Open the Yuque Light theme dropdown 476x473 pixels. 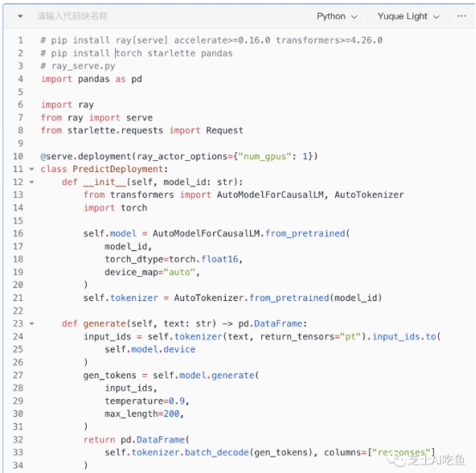[408, 16]
